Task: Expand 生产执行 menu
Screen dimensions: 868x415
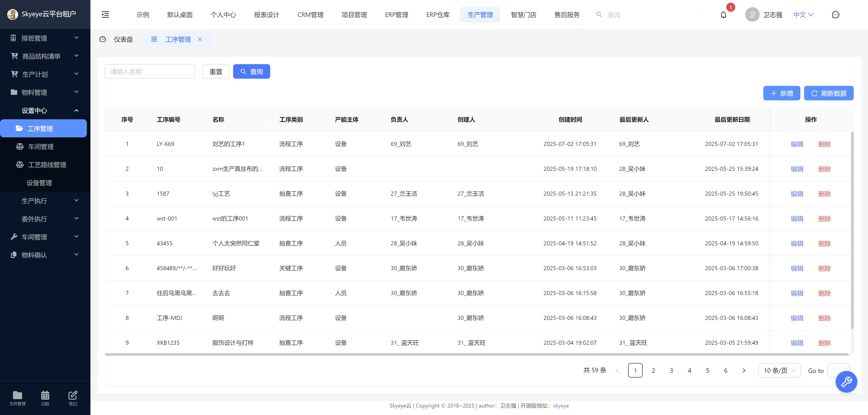Action: (x=45, y=201)
